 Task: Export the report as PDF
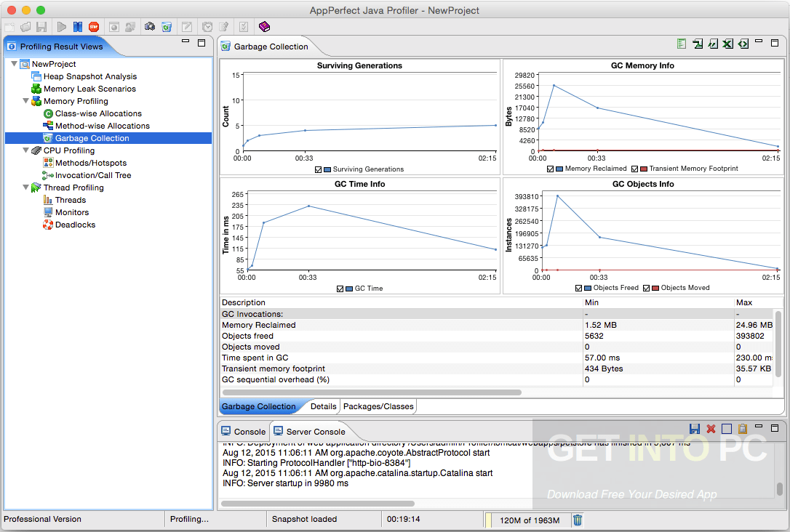[x=698, y=44]
